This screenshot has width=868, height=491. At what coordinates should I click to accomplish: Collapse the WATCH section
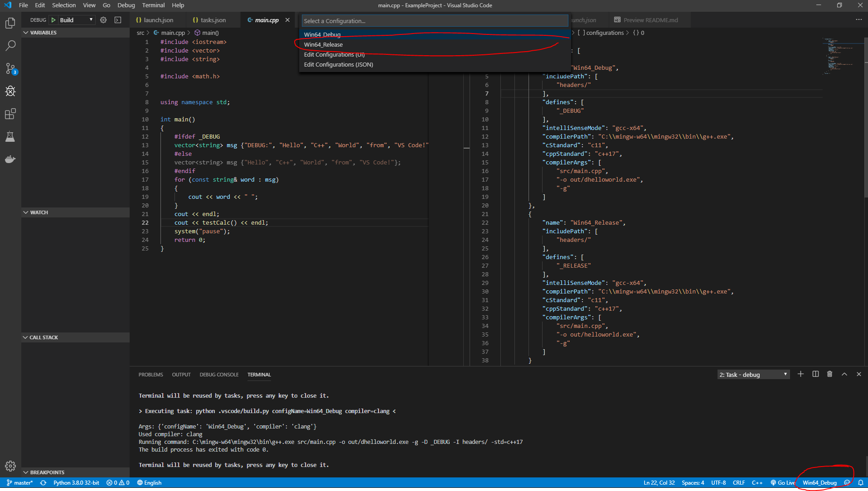pyautogui.click(x=75, y=212)
